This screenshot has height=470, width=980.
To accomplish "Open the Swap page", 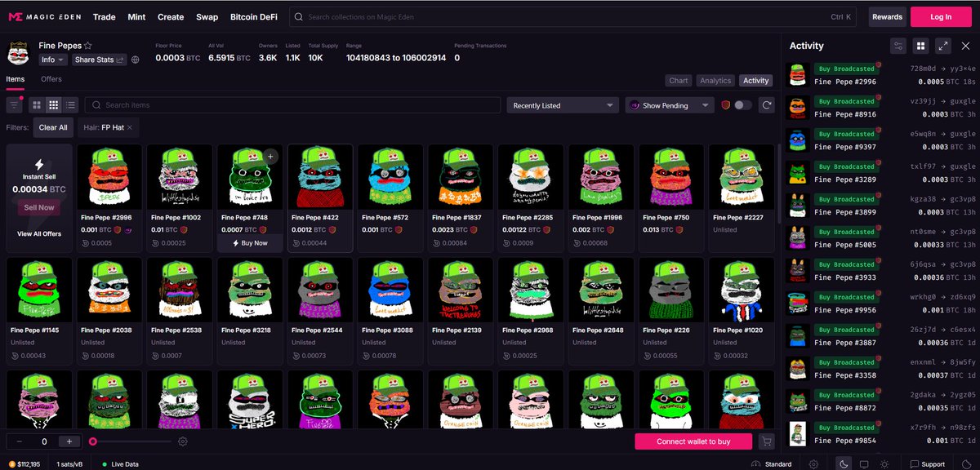I will pos(207,17).
